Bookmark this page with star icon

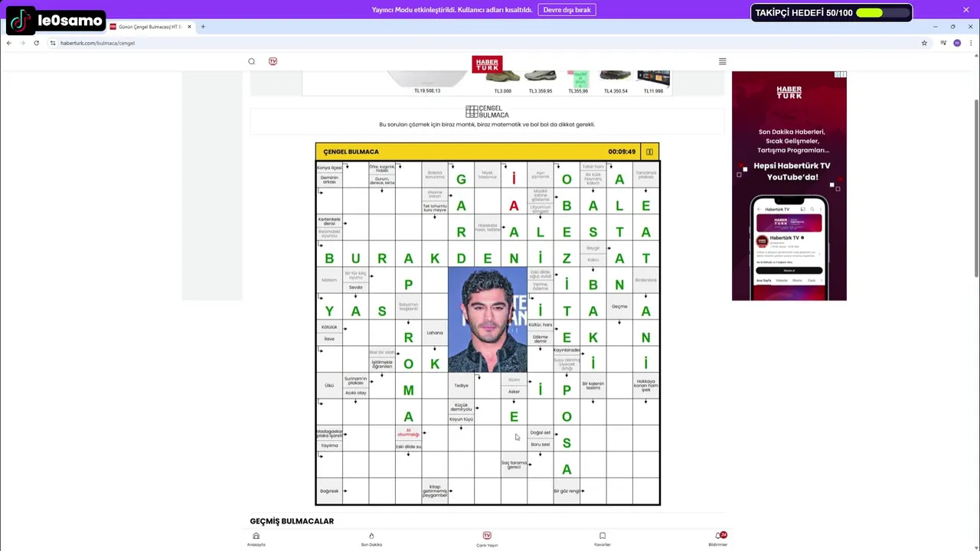coord(924,43)
